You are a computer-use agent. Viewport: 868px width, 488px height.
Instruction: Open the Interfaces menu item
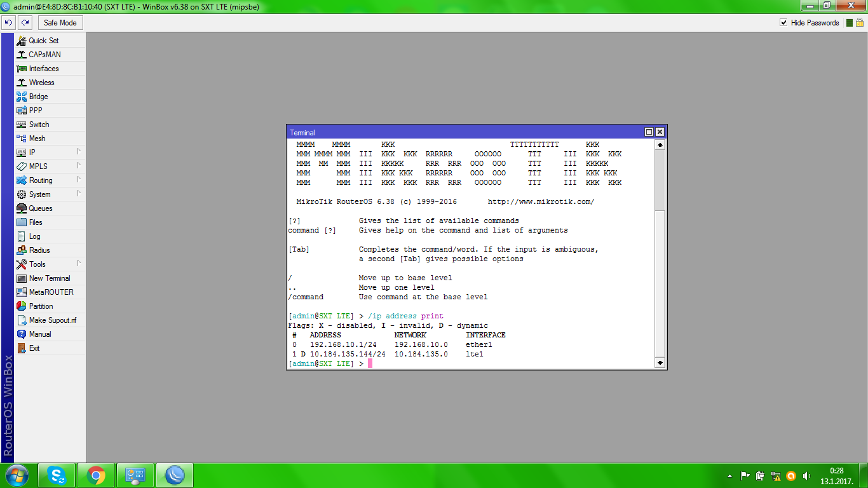(43, 69)
